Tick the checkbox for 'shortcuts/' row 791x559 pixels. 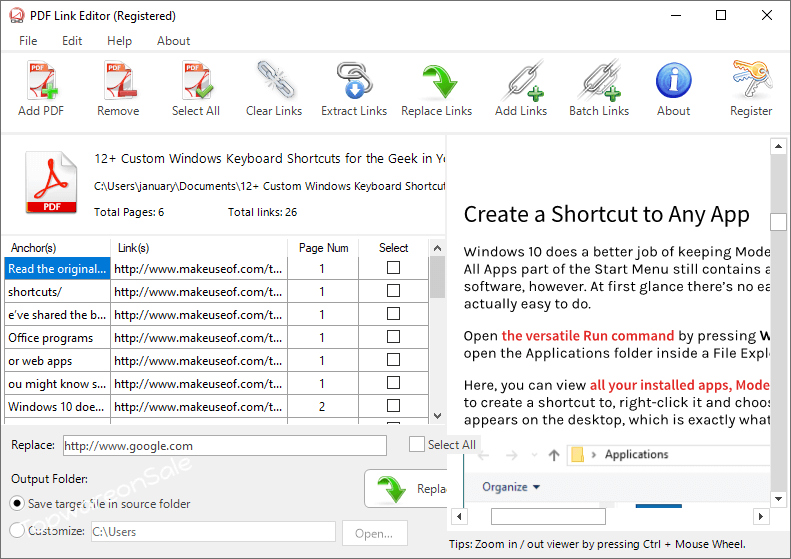[393, 291]
